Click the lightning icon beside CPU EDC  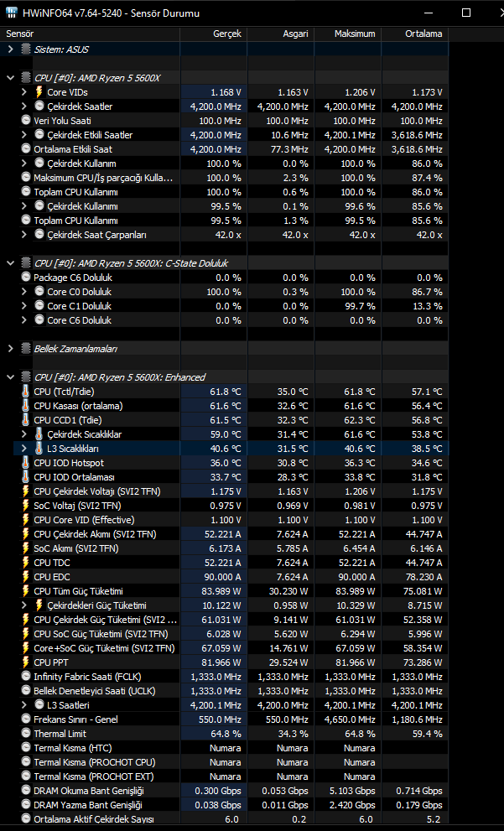tap(25, 577)
